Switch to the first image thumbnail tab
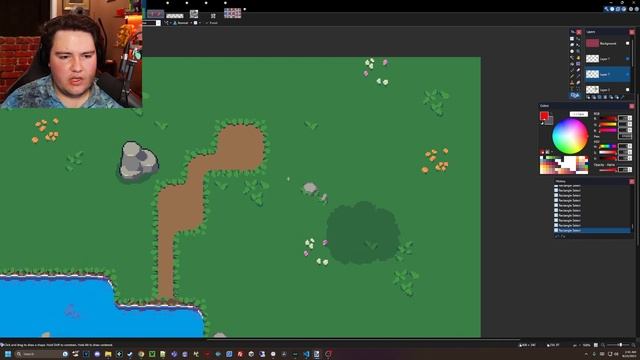Viewport: 640px width, 360px height. 156,13
